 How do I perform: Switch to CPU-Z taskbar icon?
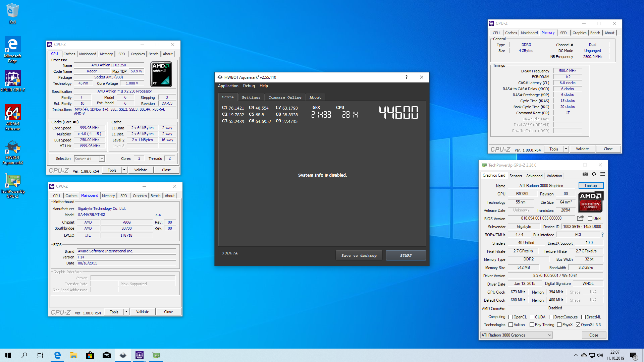(140, 355)
